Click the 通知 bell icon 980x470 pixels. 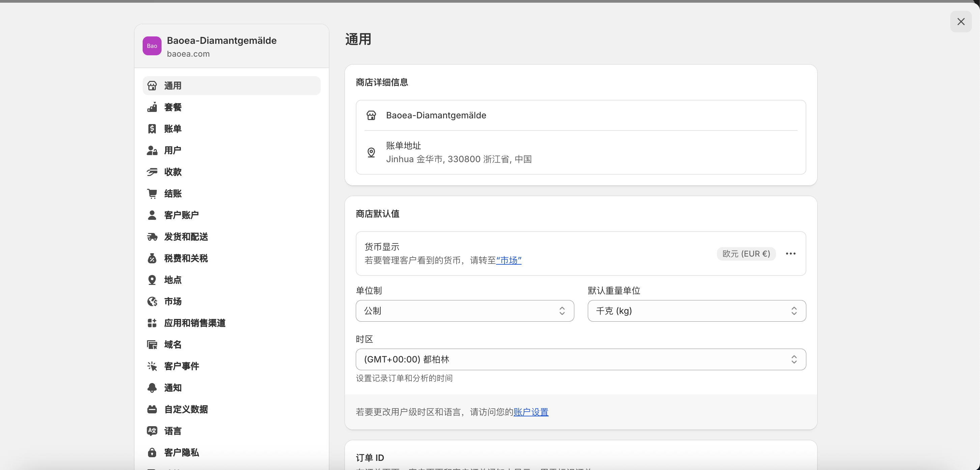pyautogui.click(x=152, y=388)
